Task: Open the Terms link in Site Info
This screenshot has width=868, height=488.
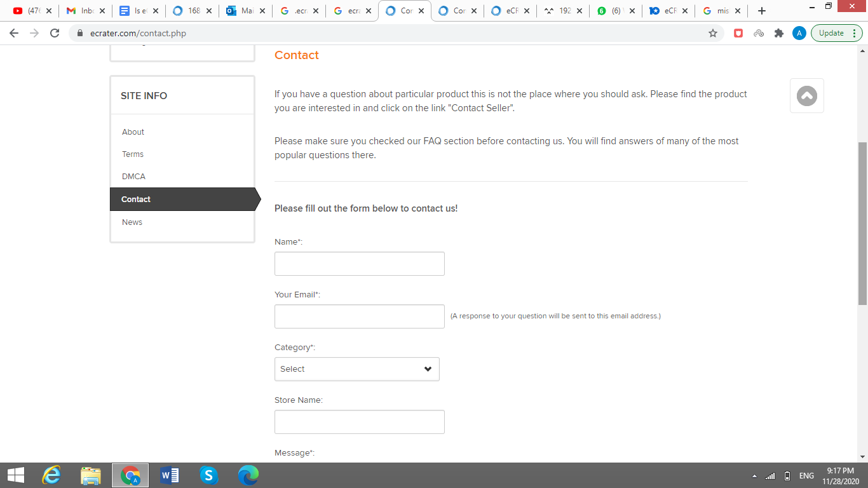Action: [133, 154]
